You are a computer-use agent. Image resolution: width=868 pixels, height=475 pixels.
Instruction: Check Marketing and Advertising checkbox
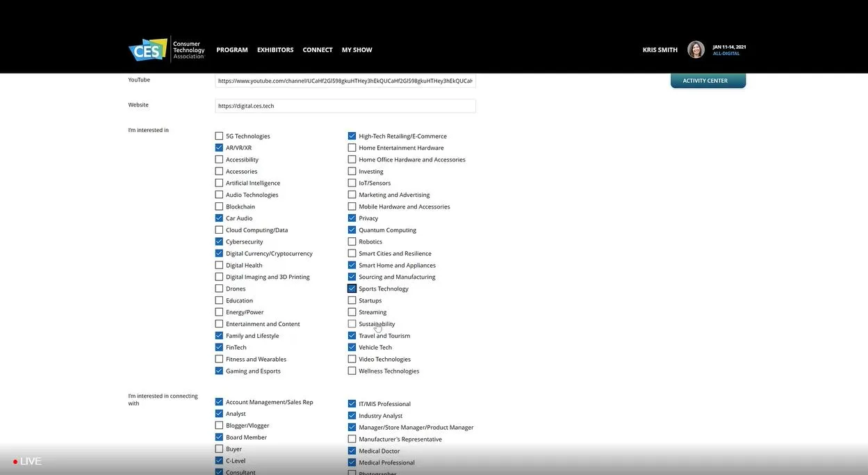tap(352, 195)
